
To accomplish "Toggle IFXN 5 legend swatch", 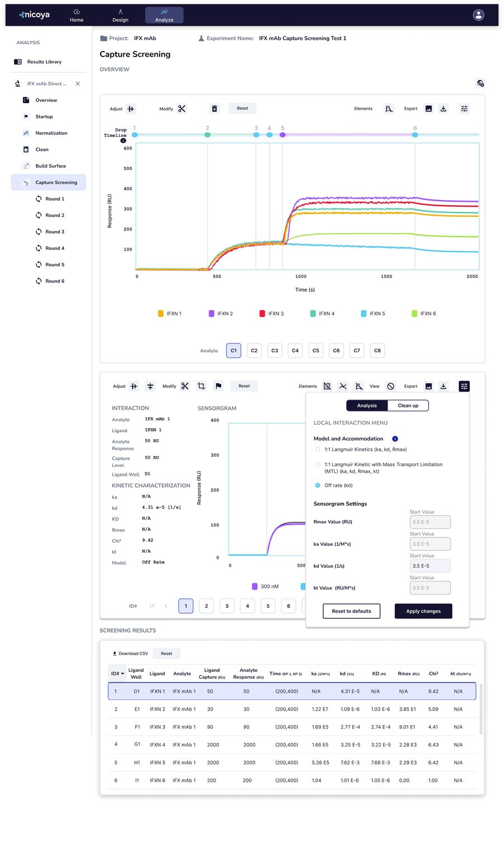I will point(364,314).
